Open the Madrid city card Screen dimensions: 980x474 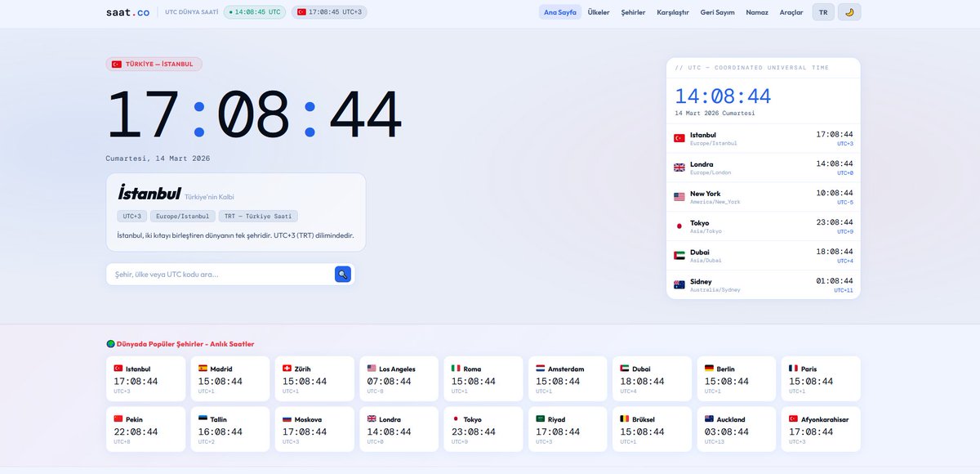point(229,379)
